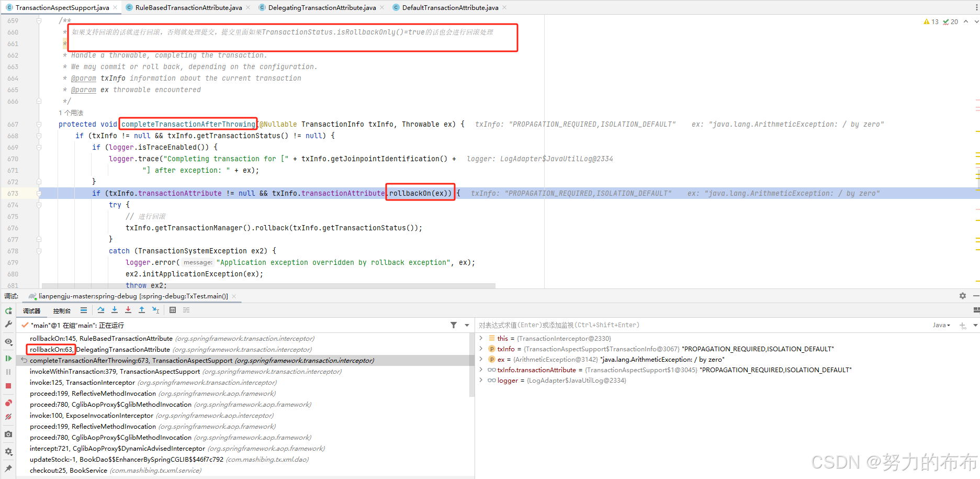Image resolution: width=980 pixels, height=479 pixels.
Task: Expand the txInfo variable node
Action: (481, 349)
